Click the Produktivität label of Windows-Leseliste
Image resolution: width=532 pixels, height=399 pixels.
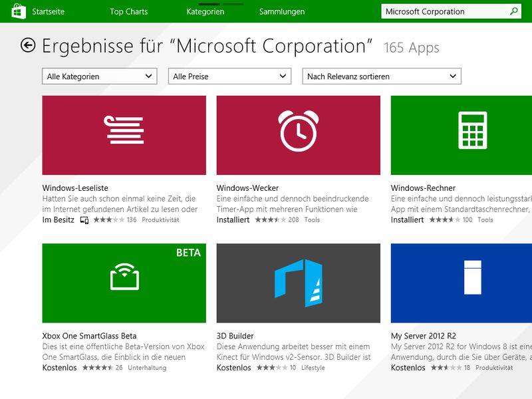click(x=160, y=220)
